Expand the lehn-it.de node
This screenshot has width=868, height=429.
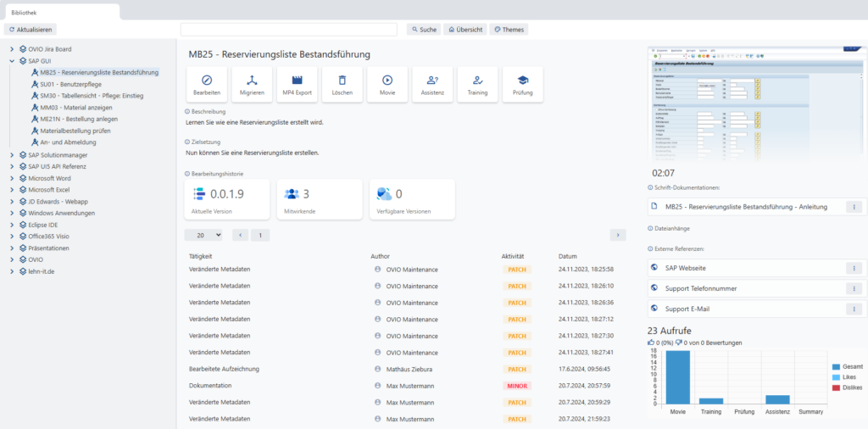click(12, 271)
